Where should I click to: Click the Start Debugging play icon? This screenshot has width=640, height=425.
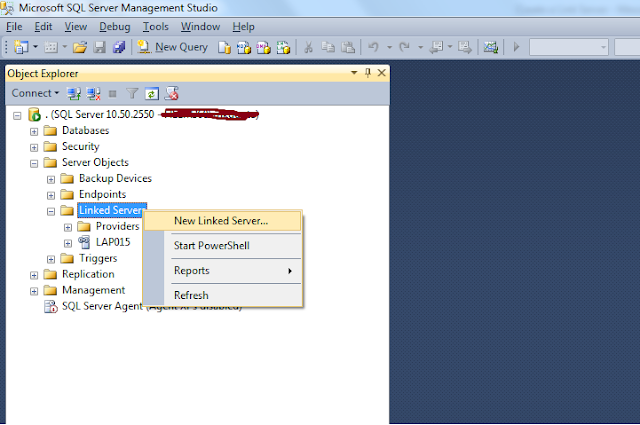pyautogui.click(x=516, y=47)
